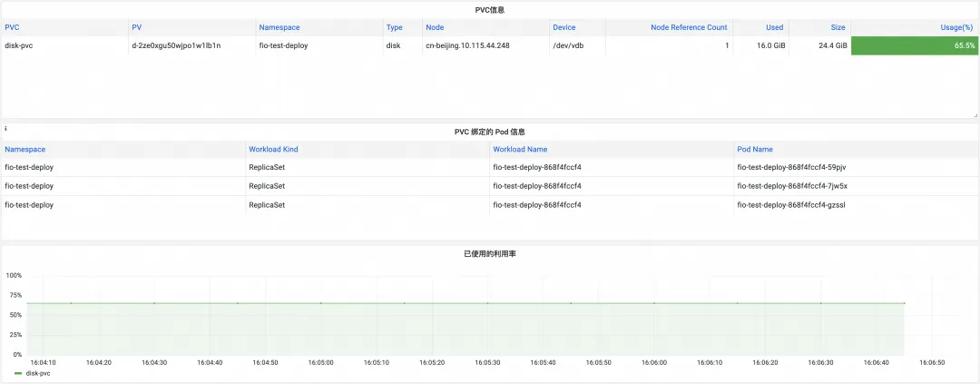Image resolution: width=980 pixels, height=384 pixels.
Task: Sort by Node Reference Count column
Action: click(x=689, y=27)
